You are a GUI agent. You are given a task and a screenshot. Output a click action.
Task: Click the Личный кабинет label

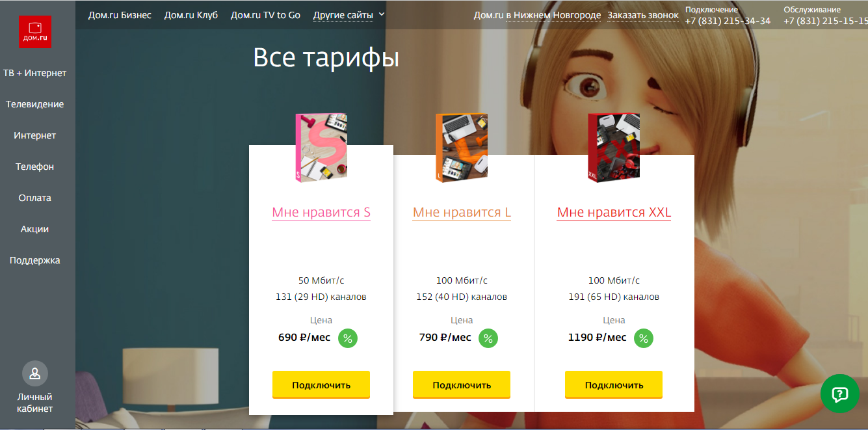pyautogui.click(x=35, y=403)
